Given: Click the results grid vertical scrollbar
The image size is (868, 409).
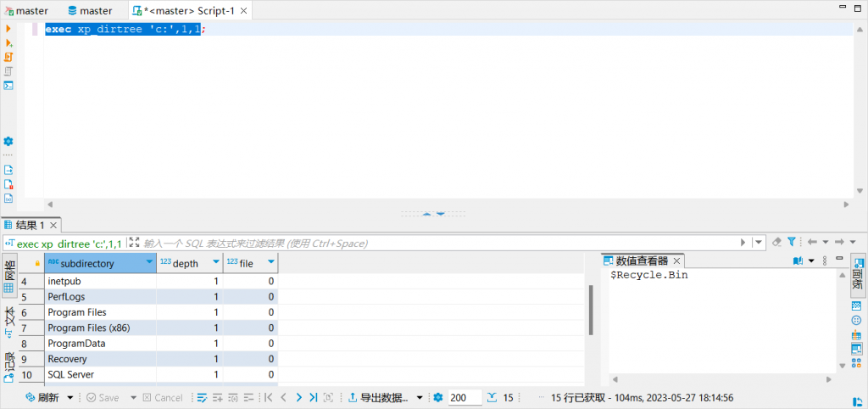Looking at the screenshot, I should (x=590, y=310).
